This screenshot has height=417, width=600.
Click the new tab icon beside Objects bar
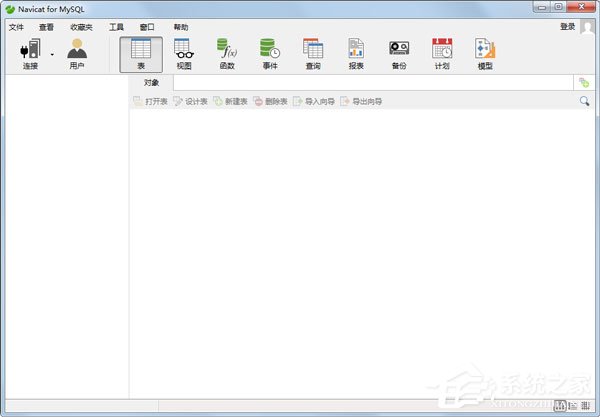pos(584,83)
